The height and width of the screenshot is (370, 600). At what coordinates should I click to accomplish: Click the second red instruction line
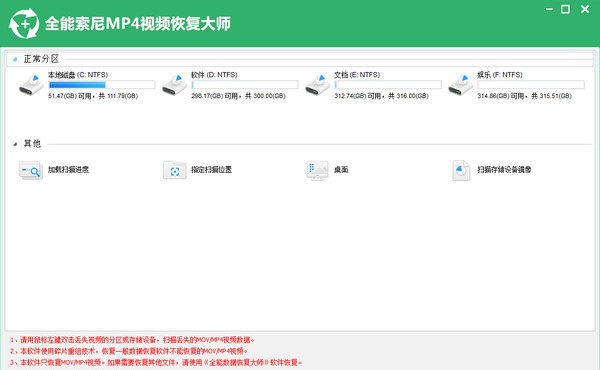pos(129,351)
